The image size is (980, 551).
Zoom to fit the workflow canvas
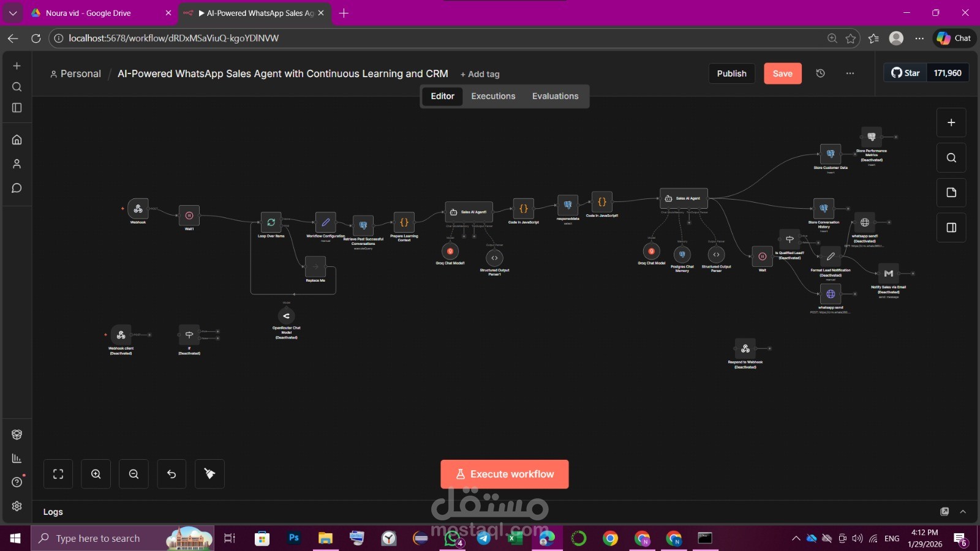pos(58,474)
